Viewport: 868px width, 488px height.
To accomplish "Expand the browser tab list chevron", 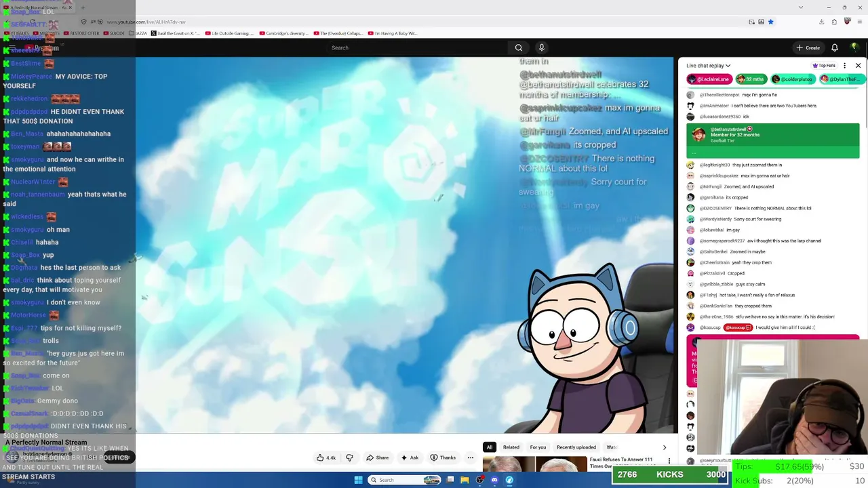I will click(801, 7).
